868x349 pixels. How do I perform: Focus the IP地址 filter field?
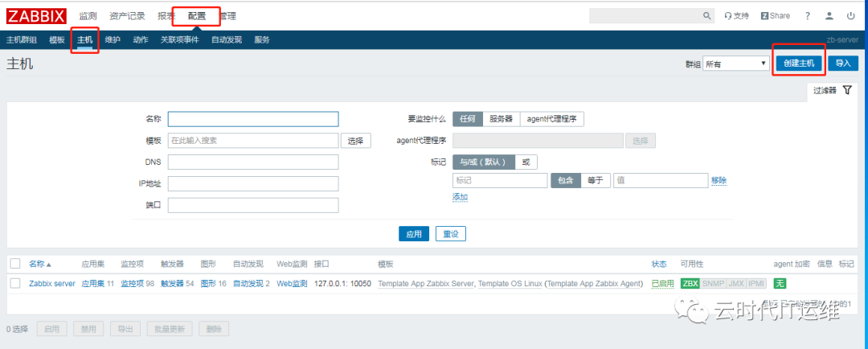pos(253,183)
